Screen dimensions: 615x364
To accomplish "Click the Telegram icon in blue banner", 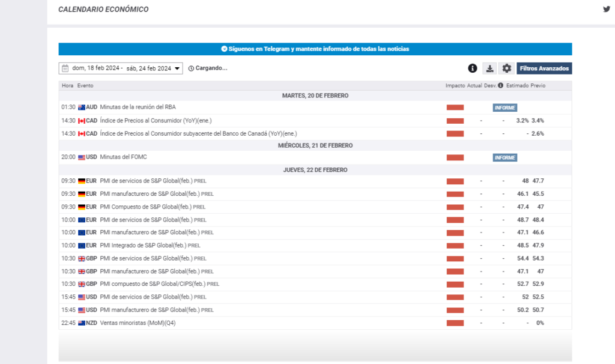I will (224, 49).
